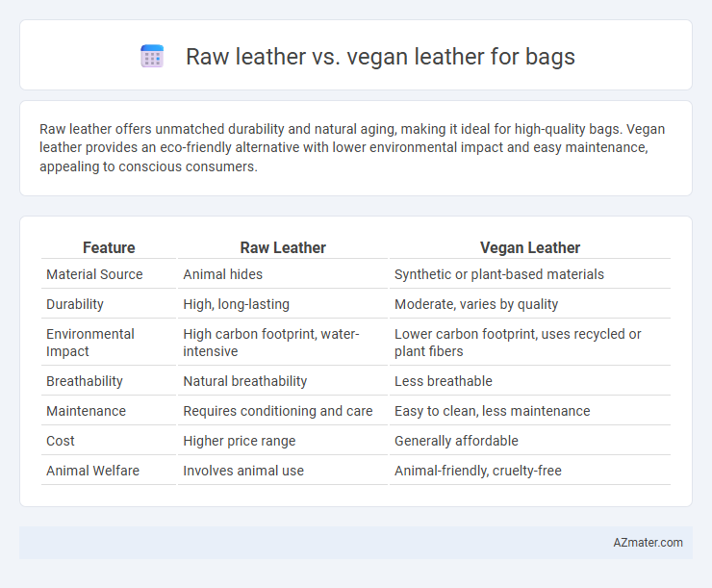Select 'Moderate, varies by quality' cell
The image size is (712, 588).
click(x=476, y=304)
